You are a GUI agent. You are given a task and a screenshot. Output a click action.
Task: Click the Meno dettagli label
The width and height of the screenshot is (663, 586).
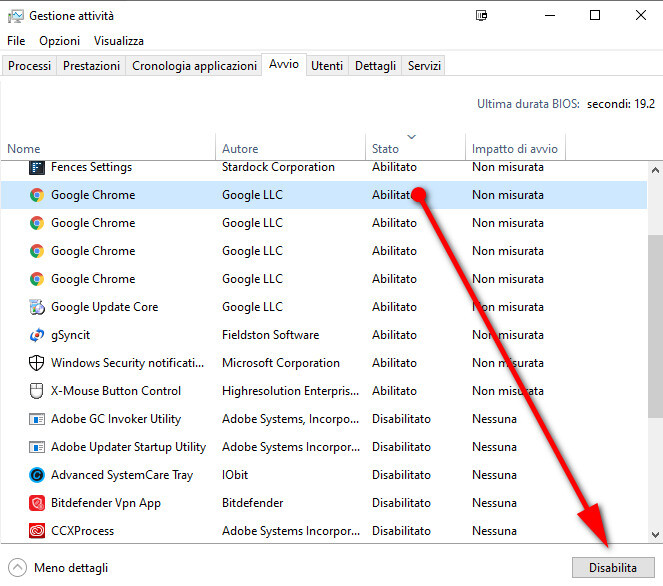tap(71, 568)
